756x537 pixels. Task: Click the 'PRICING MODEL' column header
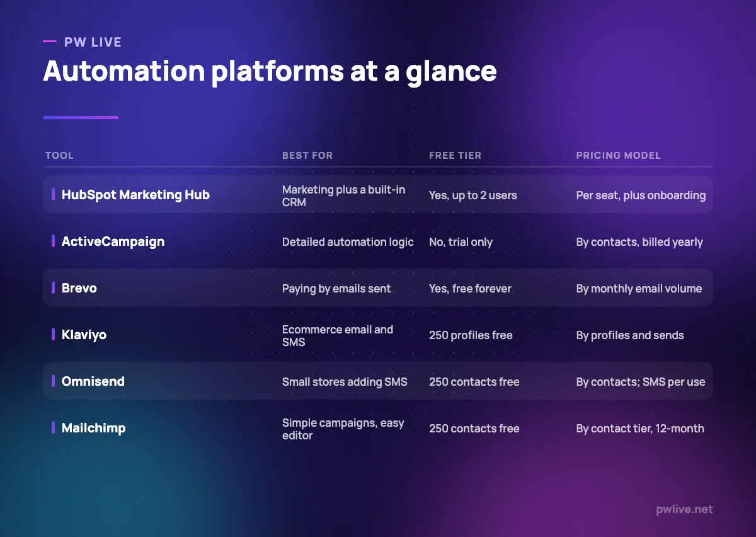pyautogui.click(x=618, y=156)
